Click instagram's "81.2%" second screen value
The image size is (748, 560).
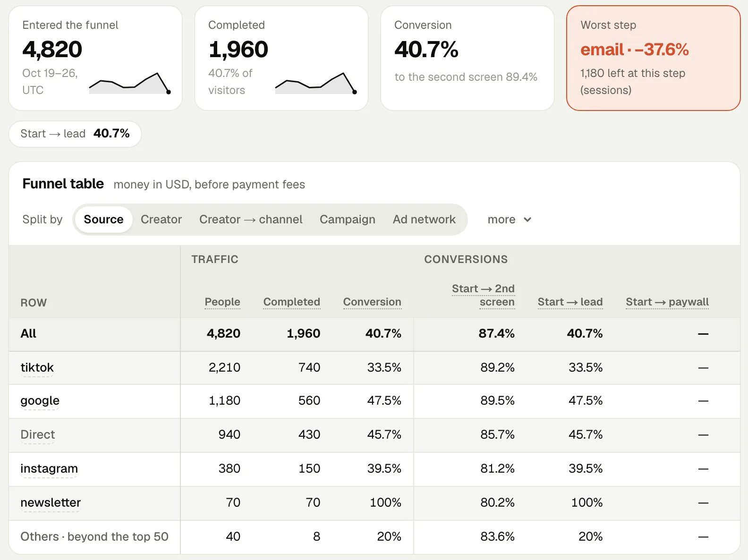[498, 468]
